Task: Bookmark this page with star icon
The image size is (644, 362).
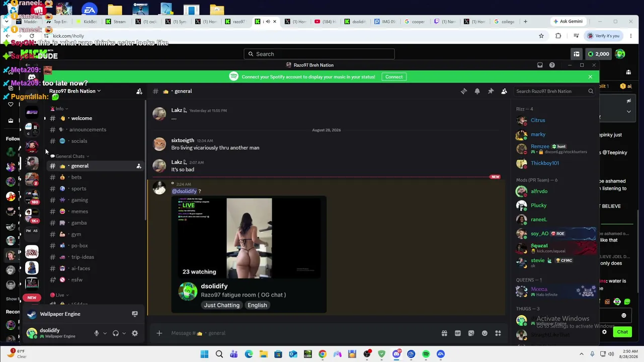Action: click(541, 36)
